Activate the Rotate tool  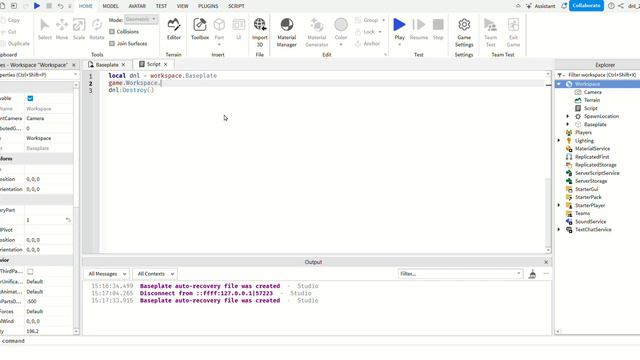click(97, 29)
